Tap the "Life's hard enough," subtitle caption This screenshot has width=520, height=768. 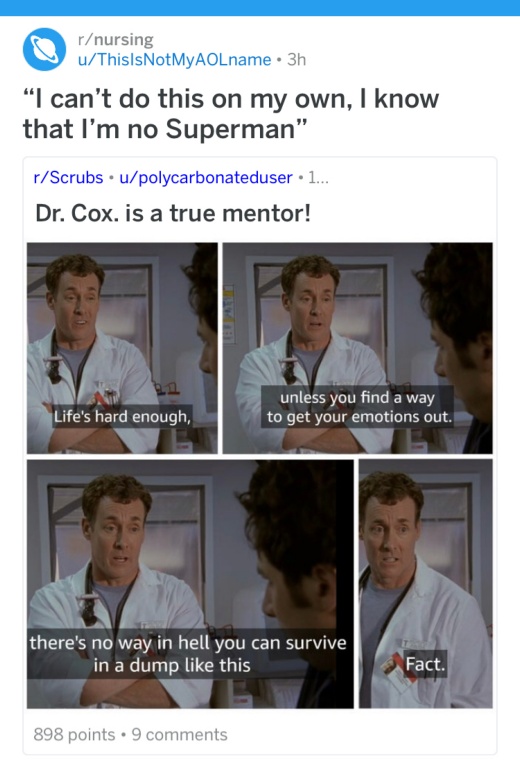point(122,416)
